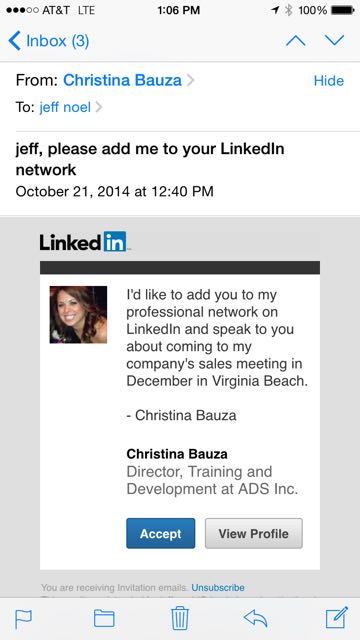
Task: Tap the email subject line
Action: (150, 159)
